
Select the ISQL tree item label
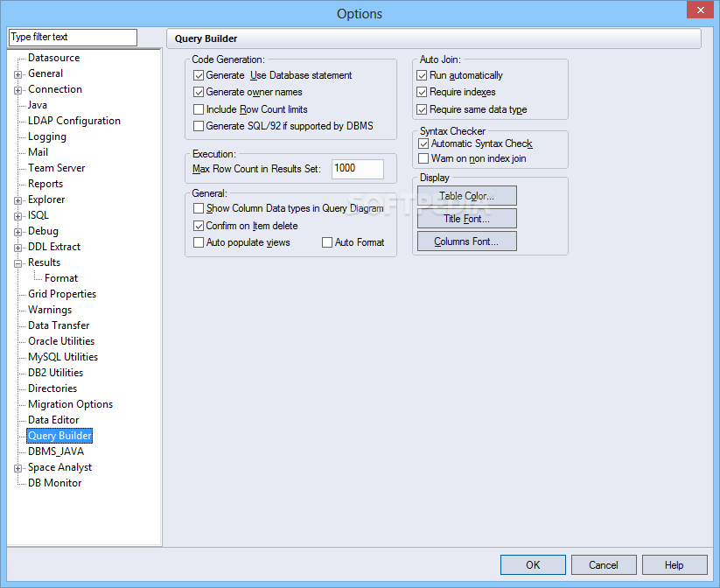pos(38,215)
